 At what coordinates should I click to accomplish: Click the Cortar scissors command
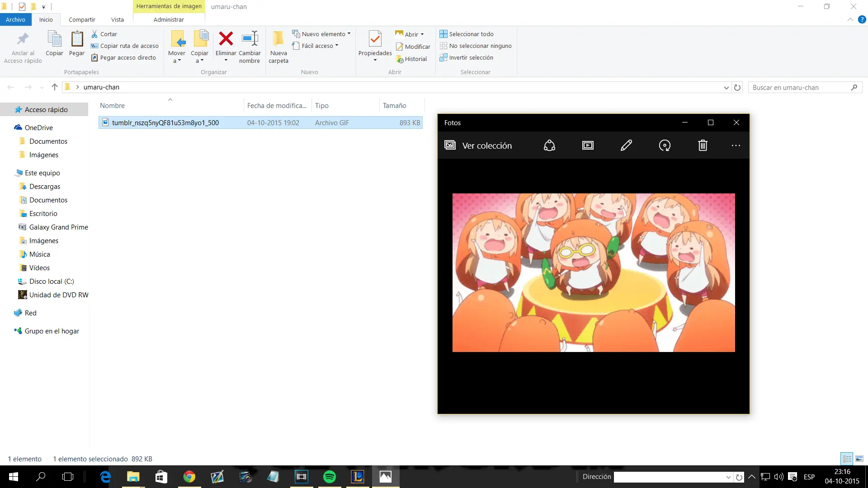(x=104, y=34)
